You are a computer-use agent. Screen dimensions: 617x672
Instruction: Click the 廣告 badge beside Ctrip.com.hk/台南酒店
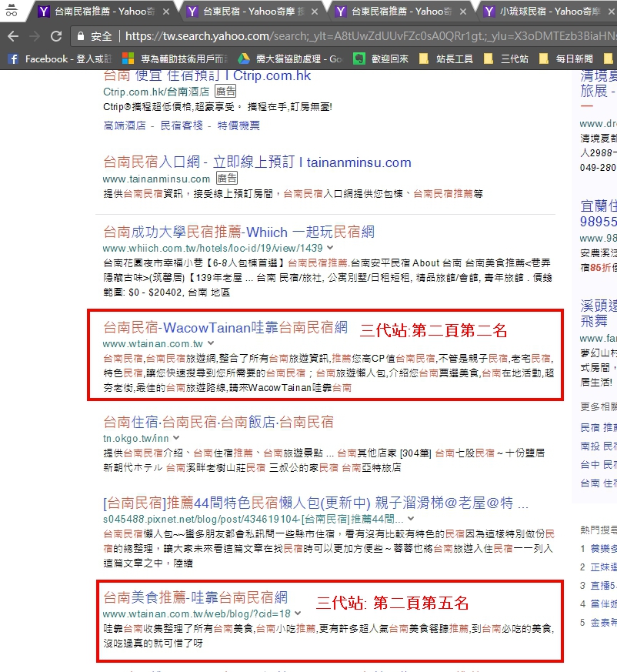click(x=225, y=92)
